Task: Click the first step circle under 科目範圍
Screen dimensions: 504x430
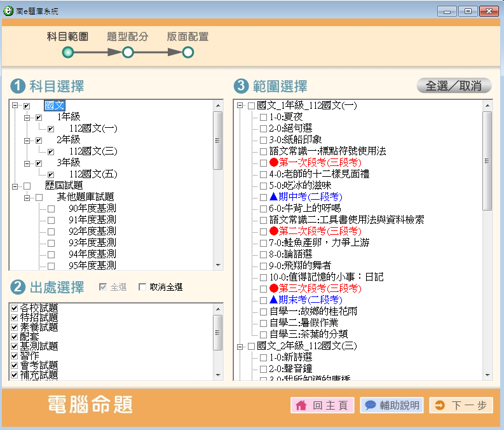Action: tap(68, 53)
